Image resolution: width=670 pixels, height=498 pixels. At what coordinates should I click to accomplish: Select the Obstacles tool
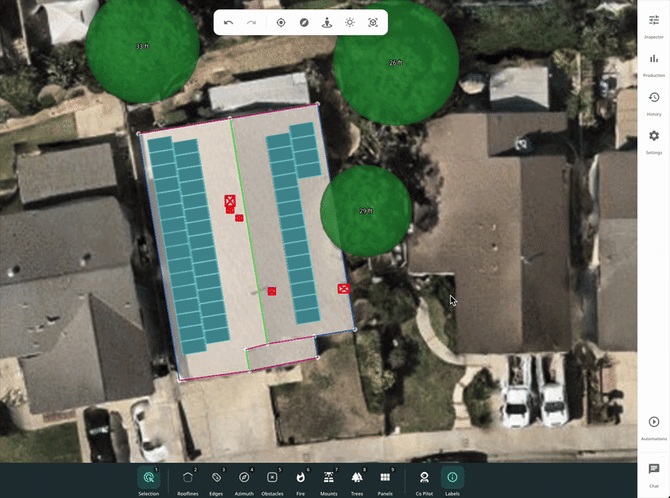(x=272, y=481)
